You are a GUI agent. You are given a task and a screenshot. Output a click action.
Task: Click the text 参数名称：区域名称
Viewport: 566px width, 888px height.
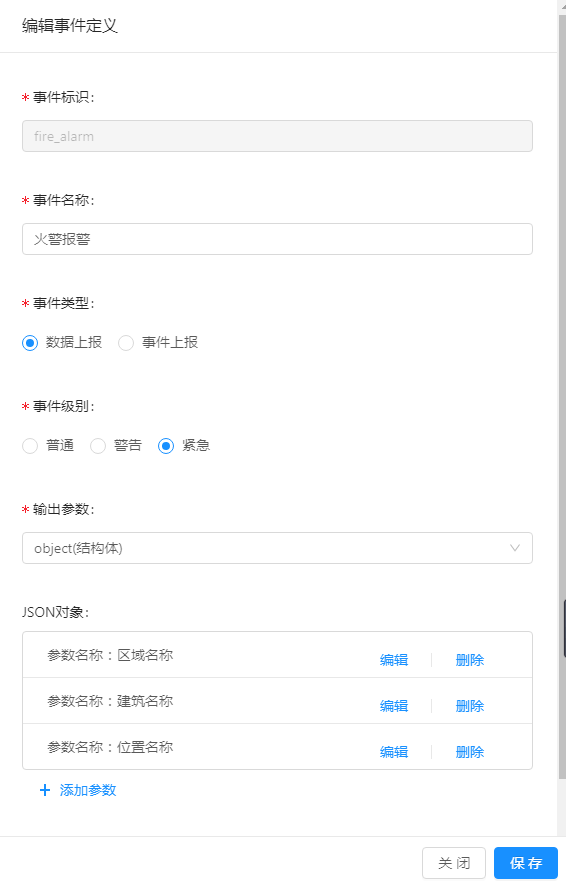click(x=110, y=655)
